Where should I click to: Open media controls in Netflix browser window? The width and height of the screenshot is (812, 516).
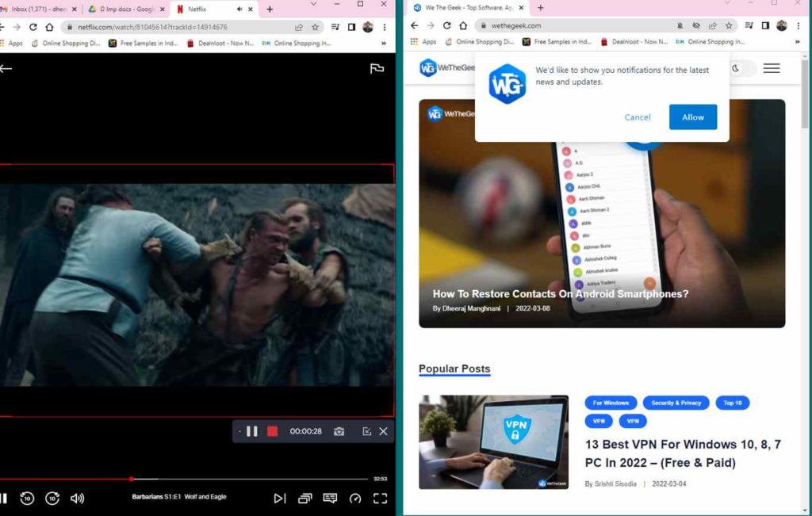[335, 27]
